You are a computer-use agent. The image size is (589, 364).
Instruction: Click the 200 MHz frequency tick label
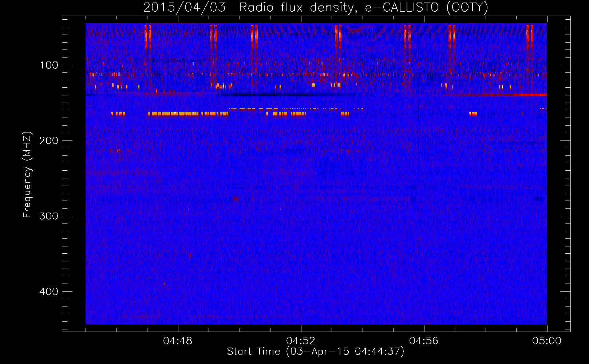tap(49, 141)
